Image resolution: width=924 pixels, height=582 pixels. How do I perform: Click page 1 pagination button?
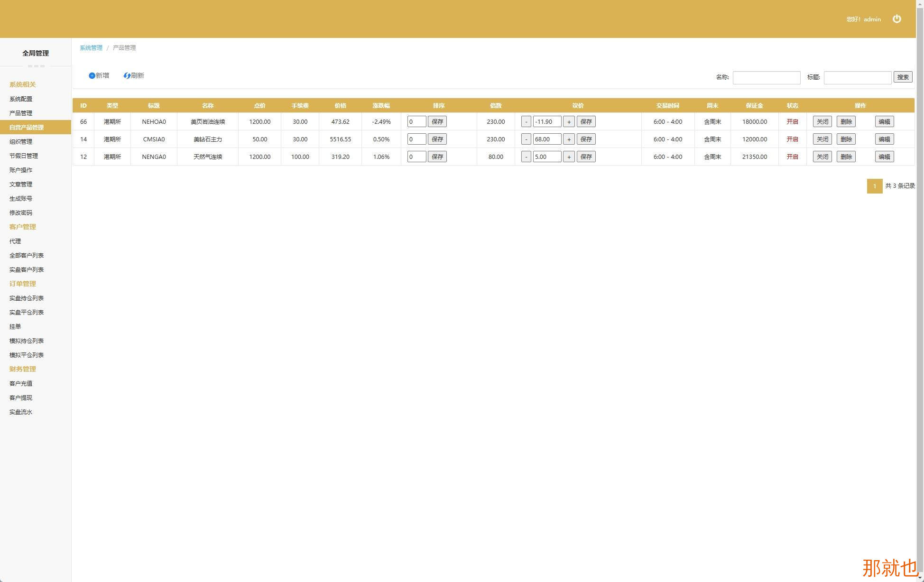tap(874, 186)
